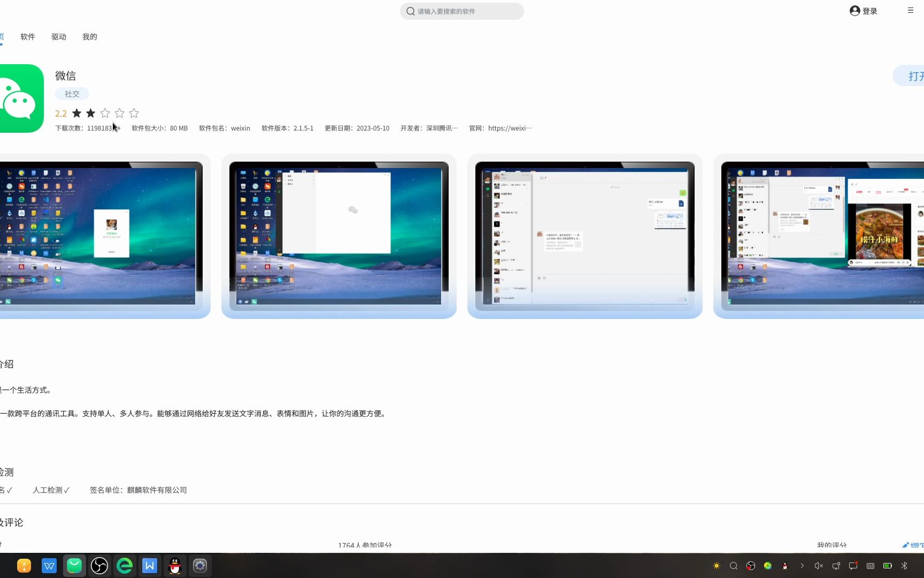The width and height of the screenshot is (924, 578).
Task: Click the green software store taskbar icon
Action: point(74,566)
